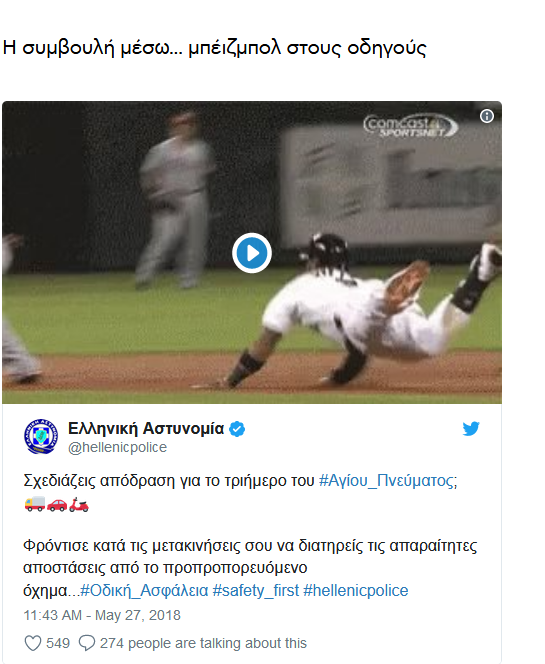Open the #safety_first hashtag
The height and width of the screenshot is (664, 545).
pos(256,590)
